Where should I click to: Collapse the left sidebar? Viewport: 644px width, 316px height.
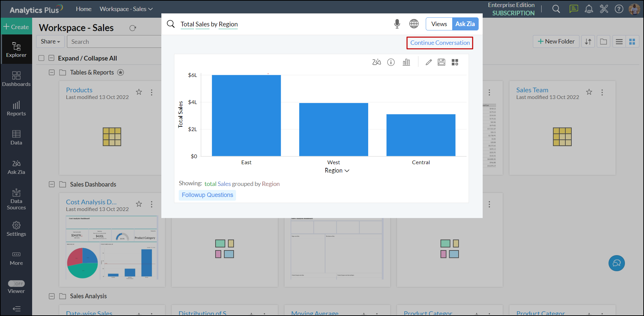click(x=16, y=309)
